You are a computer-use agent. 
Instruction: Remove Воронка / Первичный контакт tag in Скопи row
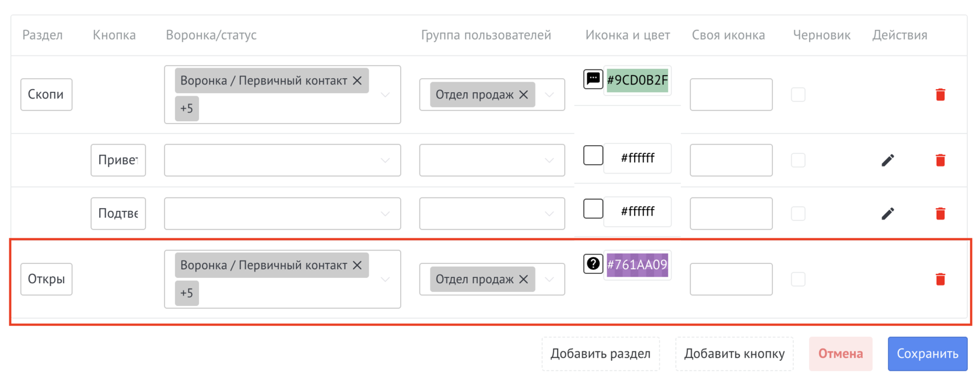357,80
